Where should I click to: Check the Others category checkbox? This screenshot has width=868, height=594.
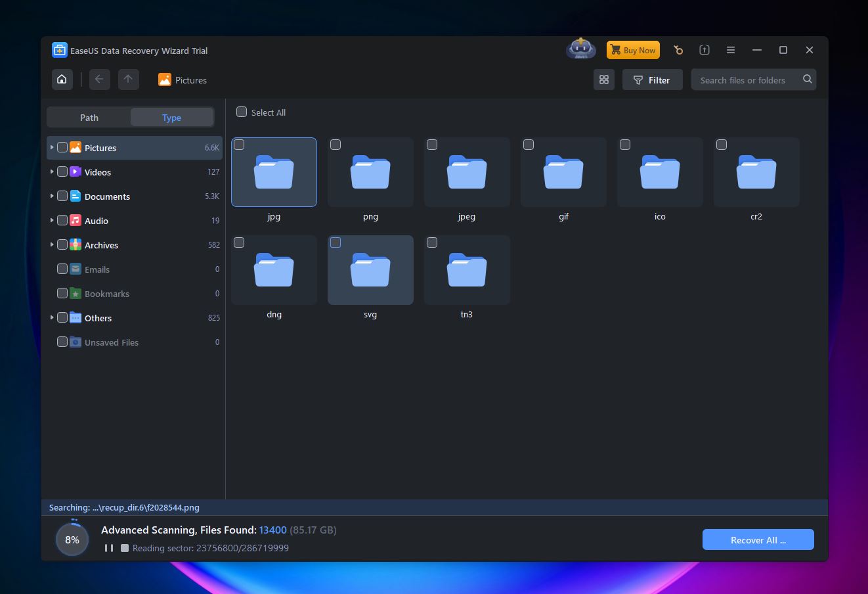coord(62,317)
